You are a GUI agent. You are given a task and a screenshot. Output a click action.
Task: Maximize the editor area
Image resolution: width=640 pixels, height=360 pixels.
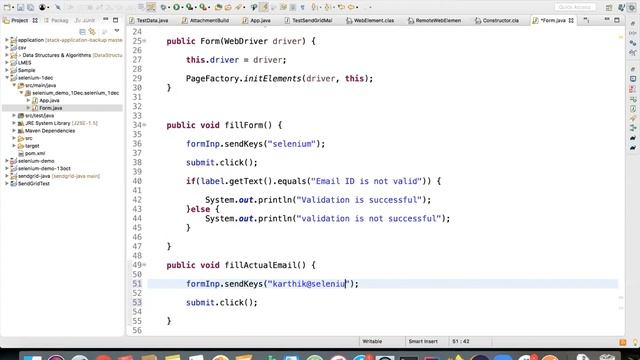click(617, 20)
